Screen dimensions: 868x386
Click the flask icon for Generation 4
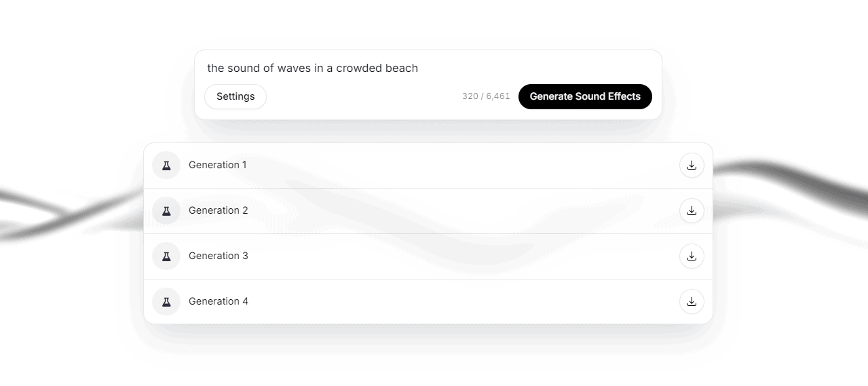[166, 301]
